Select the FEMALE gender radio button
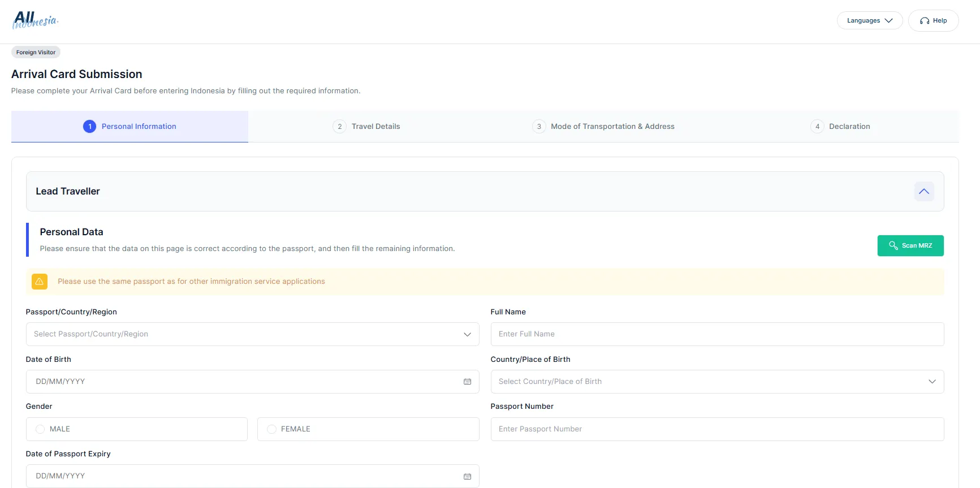The height and width of the screenshot is (488, 980). pyautogui.click(x=271, y=429)
